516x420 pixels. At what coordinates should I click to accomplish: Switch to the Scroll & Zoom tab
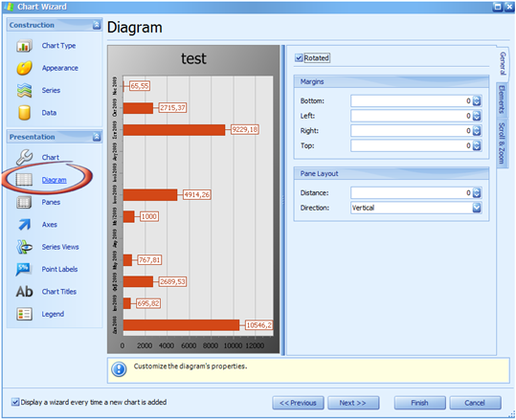pos(502,144)
